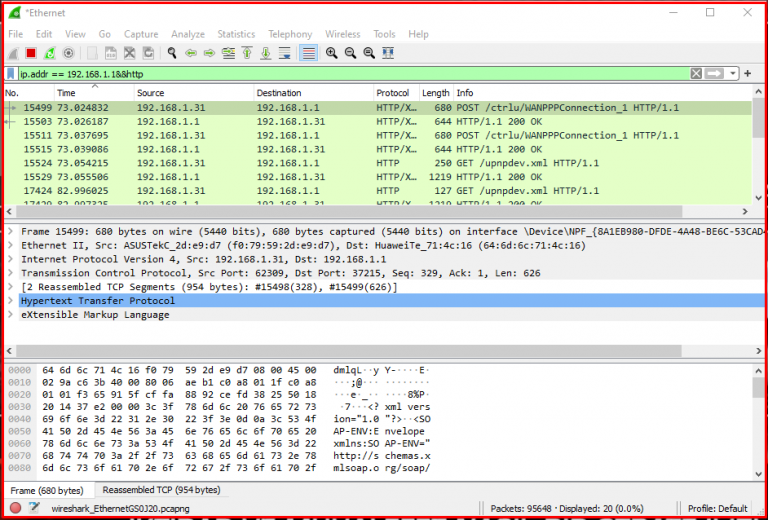
Task: Sort by the Length column header
Action: (436, 93)
